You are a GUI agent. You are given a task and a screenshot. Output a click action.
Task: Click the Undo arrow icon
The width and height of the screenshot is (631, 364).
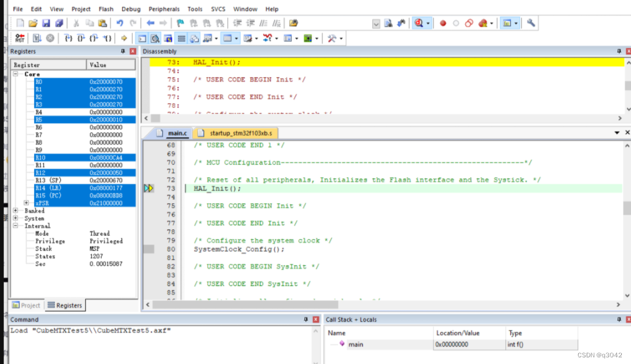point(120,23)
